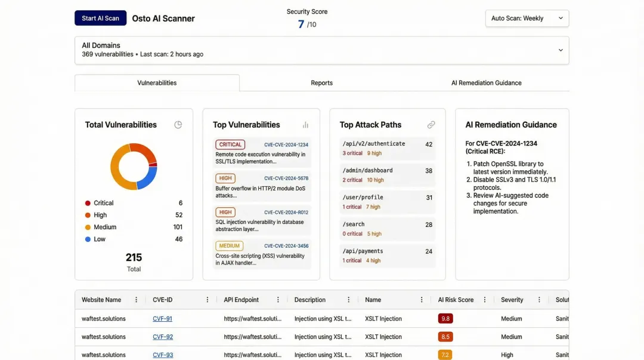Toggle the Low legend item in the chart
Screen dimensions: 644x360
coord(100,239)
